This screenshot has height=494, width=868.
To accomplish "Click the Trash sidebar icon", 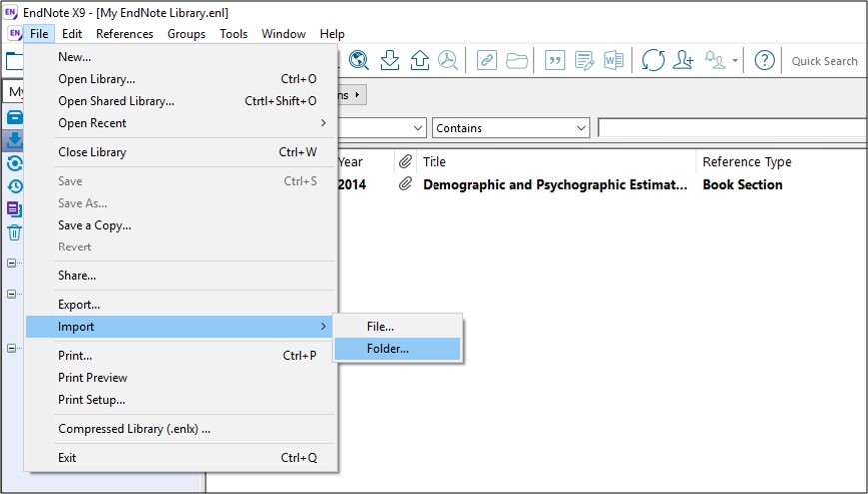I will pos(14,232).
